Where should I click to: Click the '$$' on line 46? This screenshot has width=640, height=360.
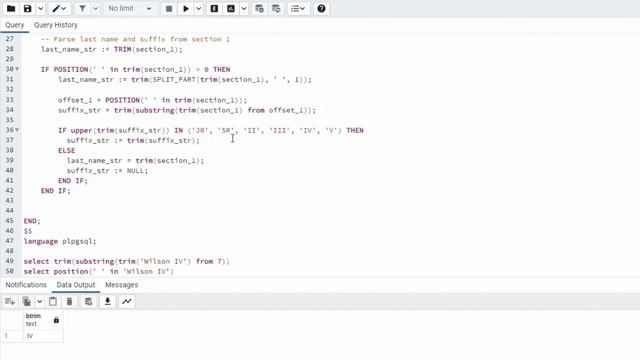click(28, 231)
